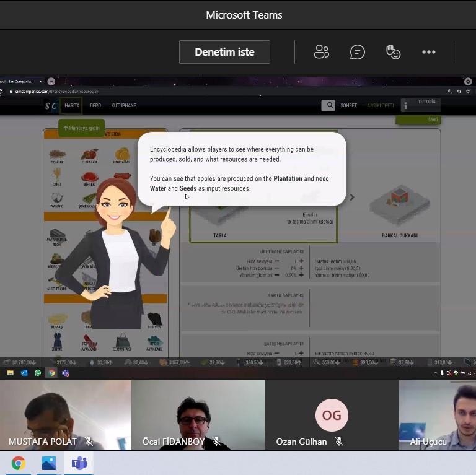Click the $0,30 water price ticker
The height and width of the screenshot is (475, 476).
pos(101,362)
